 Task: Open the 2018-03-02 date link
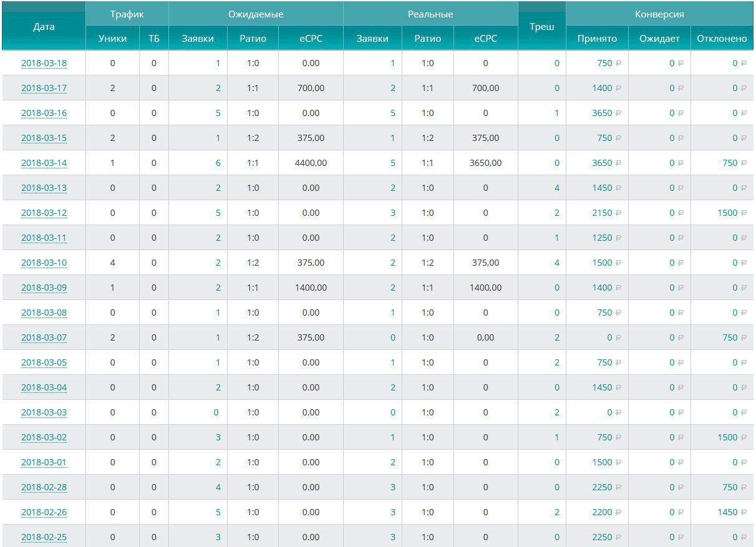tap(44, 437)
